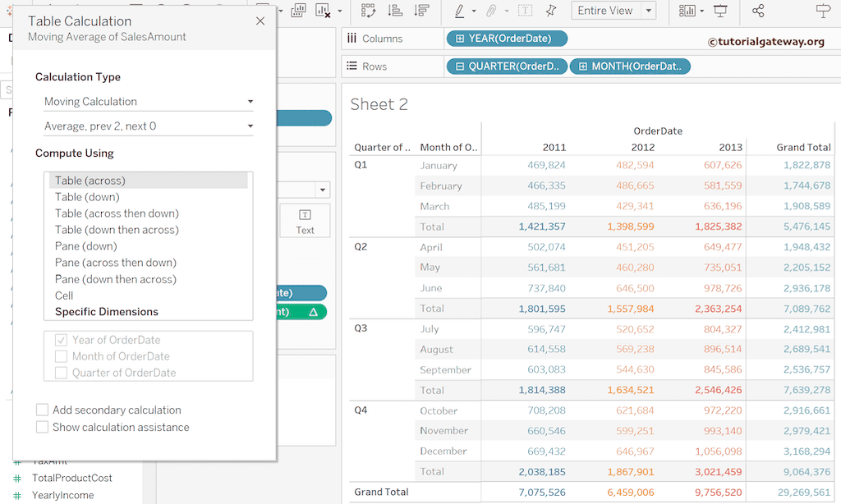Screen dimensions: 841x504
Task: Click the Text button on Marks card
Action: click(x=305, y=220)
